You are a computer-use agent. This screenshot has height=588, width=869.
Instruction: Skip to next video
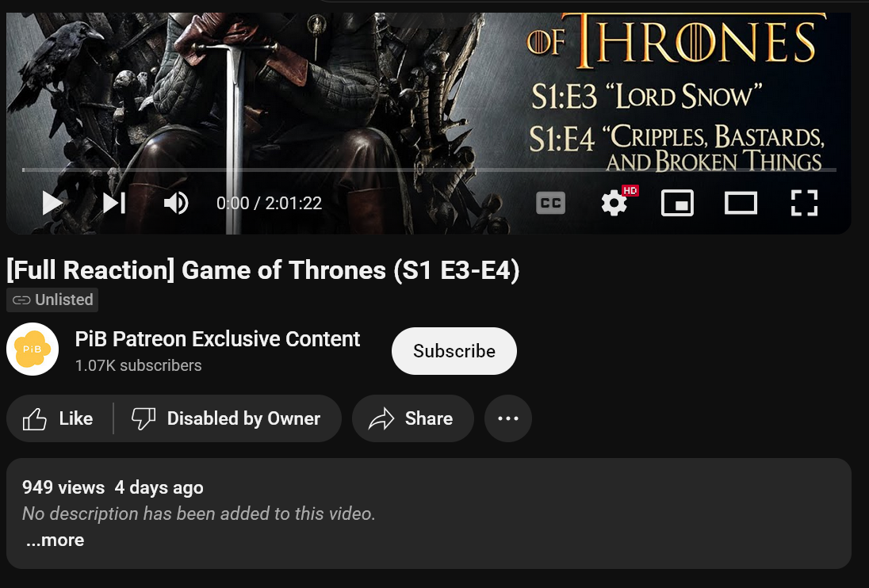point(114,203)
